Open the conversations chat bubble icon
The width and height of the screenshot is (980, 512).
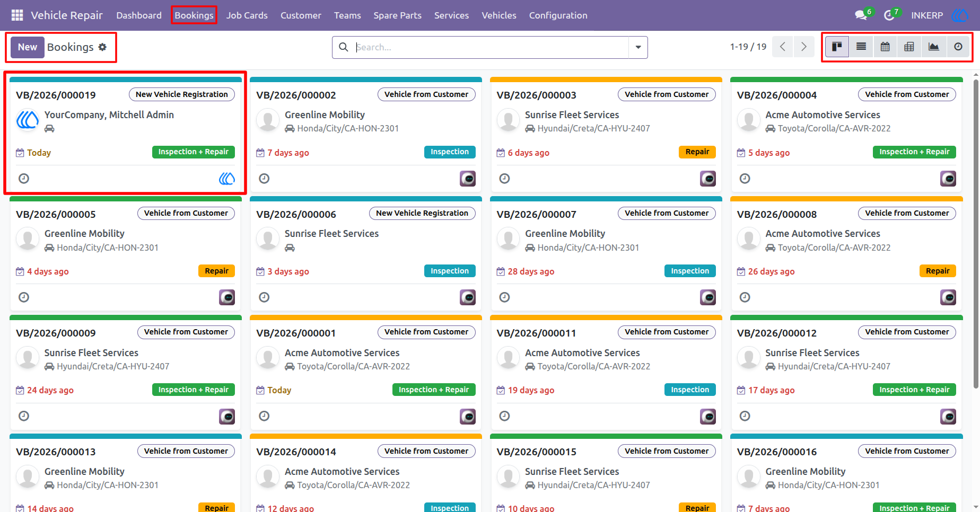[x=861, y=15]
